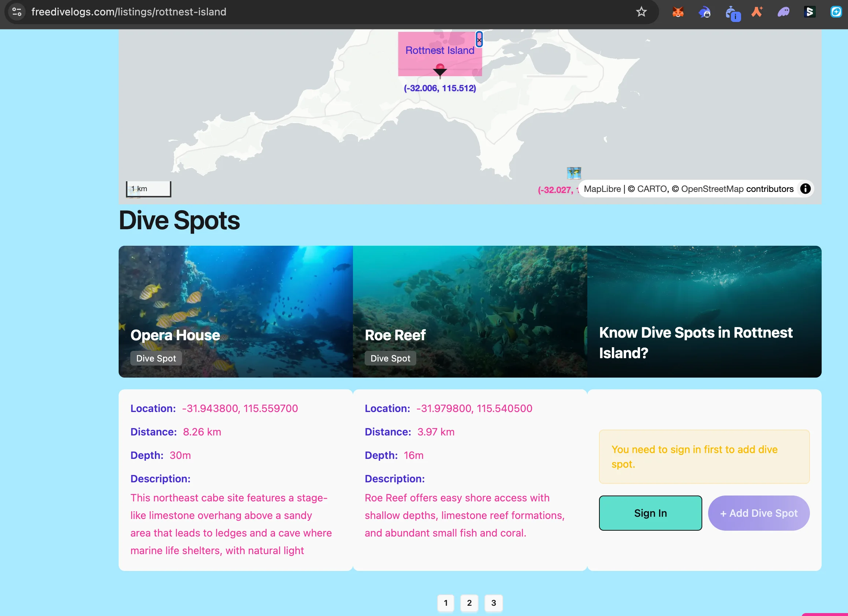Click the blue compass extension icon
The height and width of the screenshot is (616, 848).
[836, 12]
